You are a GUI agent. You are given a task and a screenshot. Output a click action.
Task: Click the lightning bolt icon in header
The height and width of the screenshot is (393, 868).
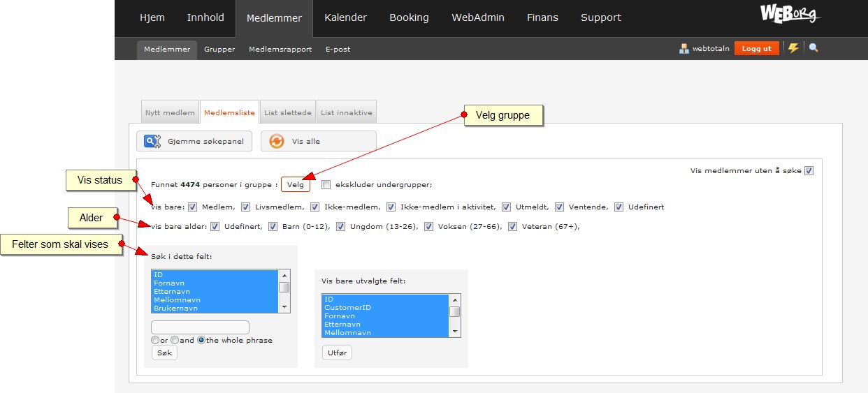point(793,48)
